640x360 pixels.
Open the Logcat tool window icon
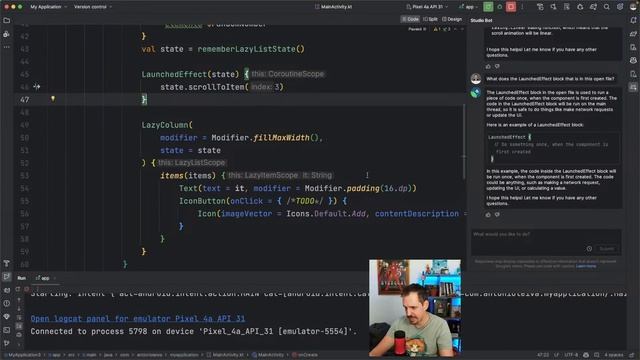point(7,290)
